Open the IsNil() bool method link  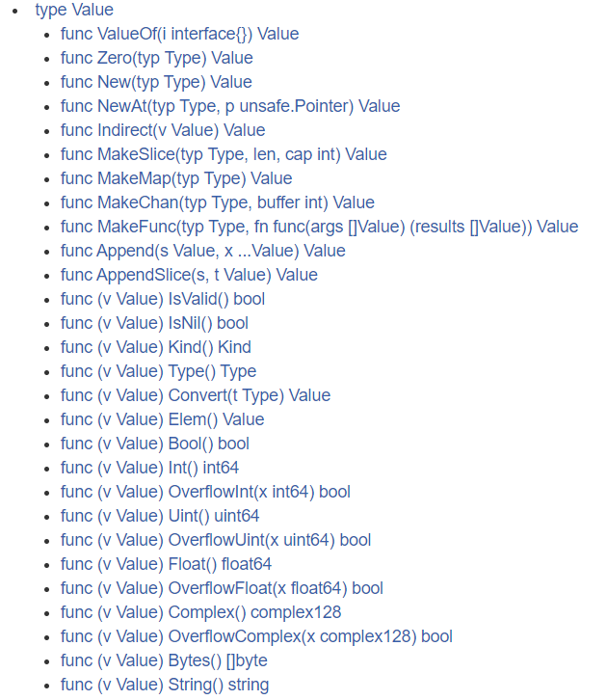click(x=154, y=323)
